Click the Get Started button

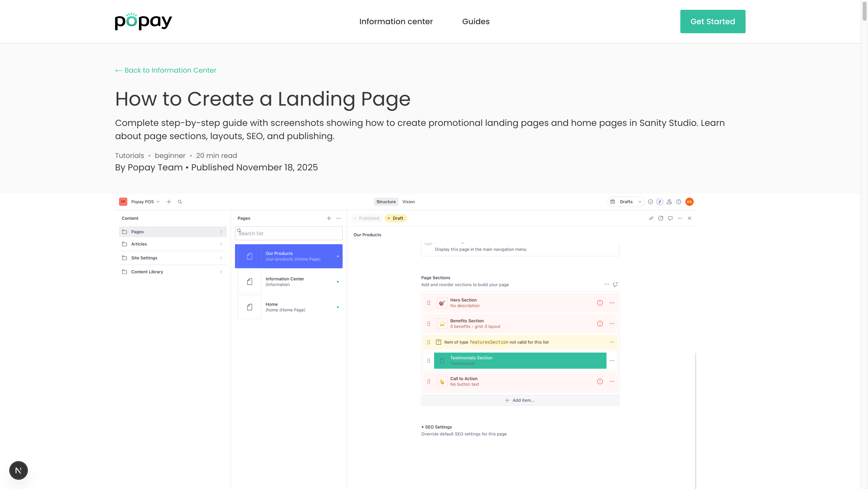[712, 22]
